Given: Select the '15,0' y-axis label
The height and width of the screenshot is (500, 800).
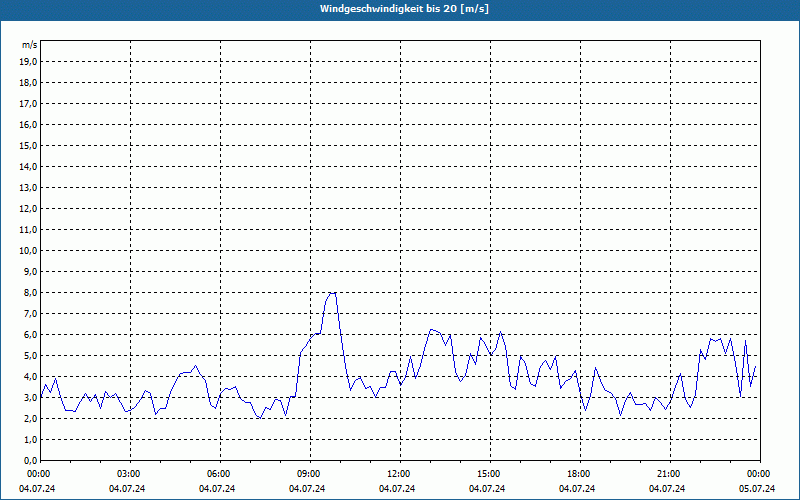Looking at the screenshot, I should point(29,145).
